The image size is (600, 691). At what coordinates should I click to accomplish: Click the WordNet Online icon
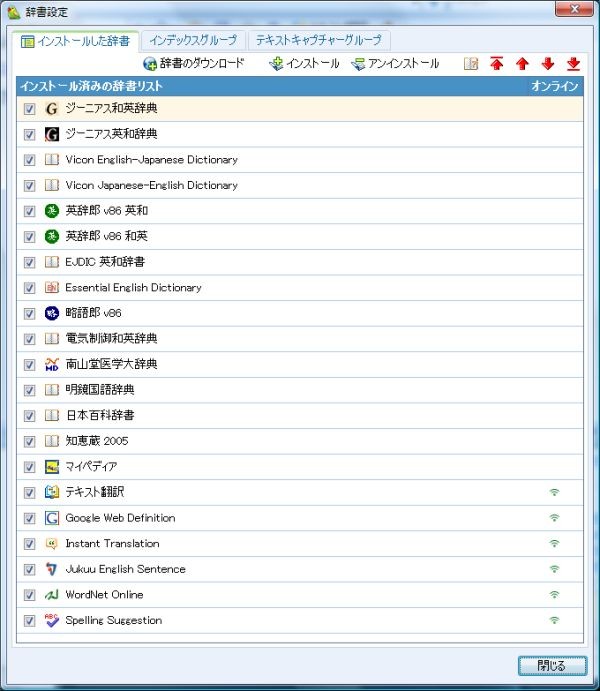[52, 594]
